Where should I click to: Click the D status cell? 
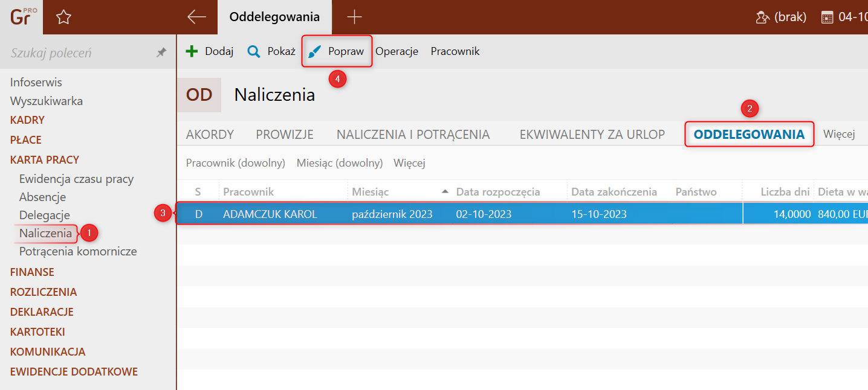198,214
